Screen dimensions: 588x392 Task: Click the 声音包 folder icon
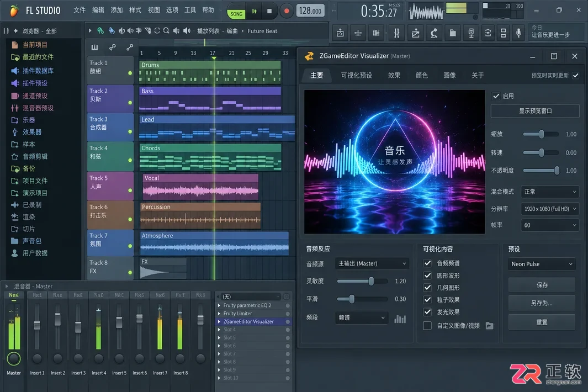pos(14,241)
